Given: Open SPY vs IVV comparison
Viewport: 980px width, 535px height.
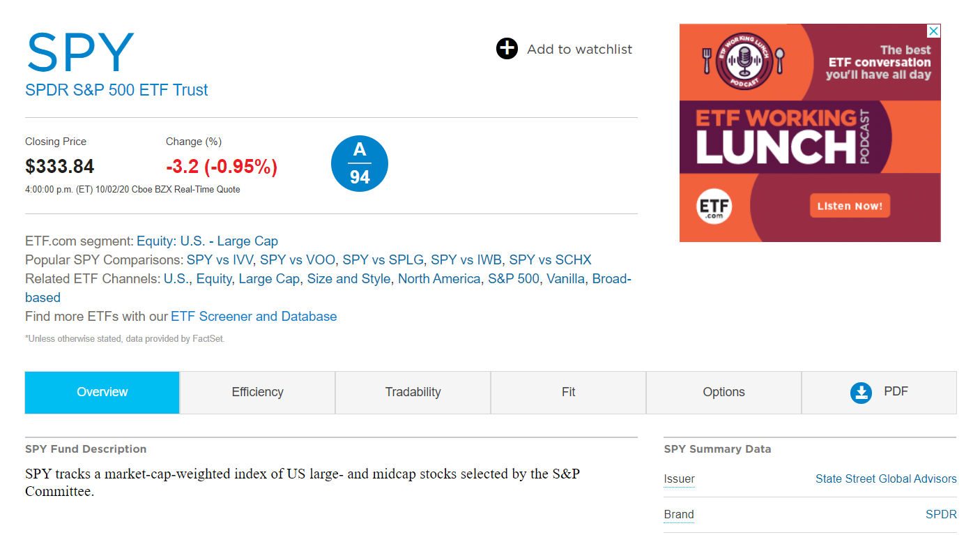Looking at the screenshot, I should pyautogui.click(x=220, y=260).
